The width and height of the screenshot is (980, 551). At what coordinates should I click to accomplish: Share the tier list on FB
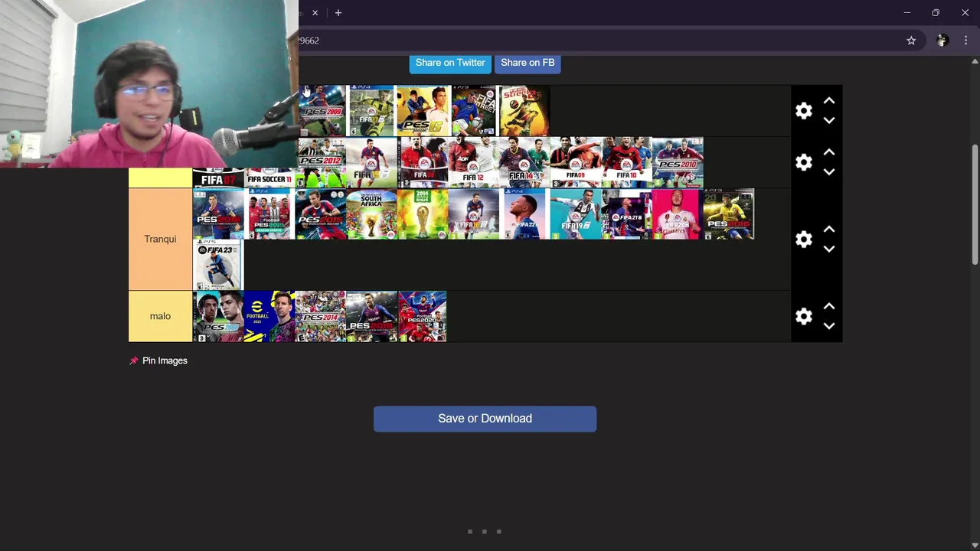point(528,63)
